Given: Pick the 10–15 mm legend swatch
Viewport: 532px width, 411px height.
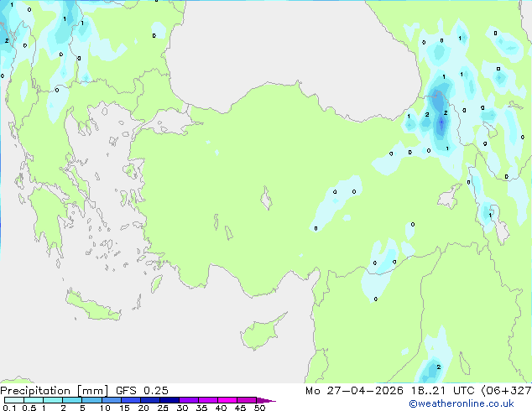Looking at the screenshot, I should coord(111,400).
